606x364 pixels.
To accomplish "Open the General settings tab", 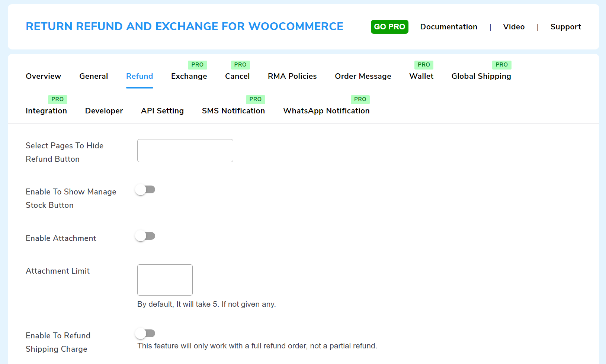I will [93, 76].
